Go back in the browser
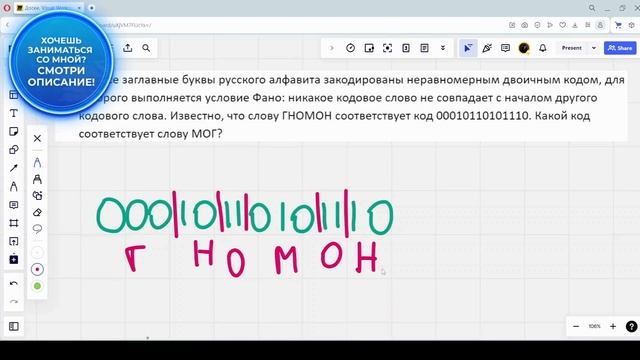The width and height of the screenshot is (640, 360). coord(7,25)
